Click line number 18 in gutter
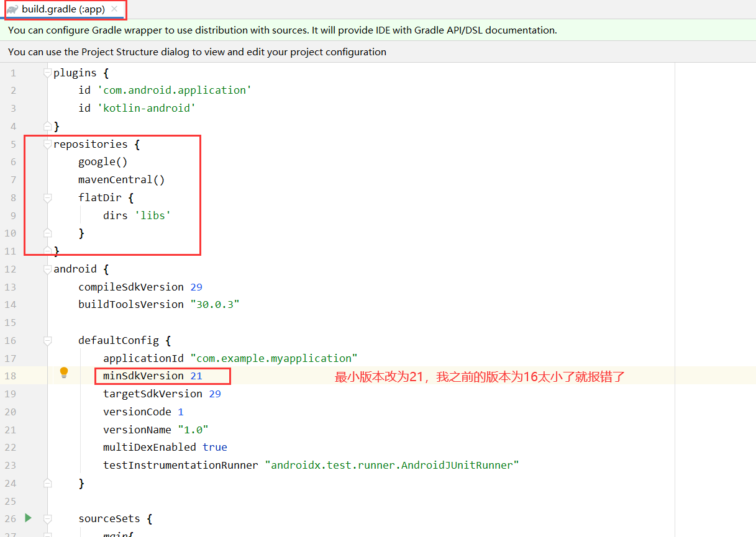Image resolution: width=756 pixels, height=537 pixels. tap(9, 376)
